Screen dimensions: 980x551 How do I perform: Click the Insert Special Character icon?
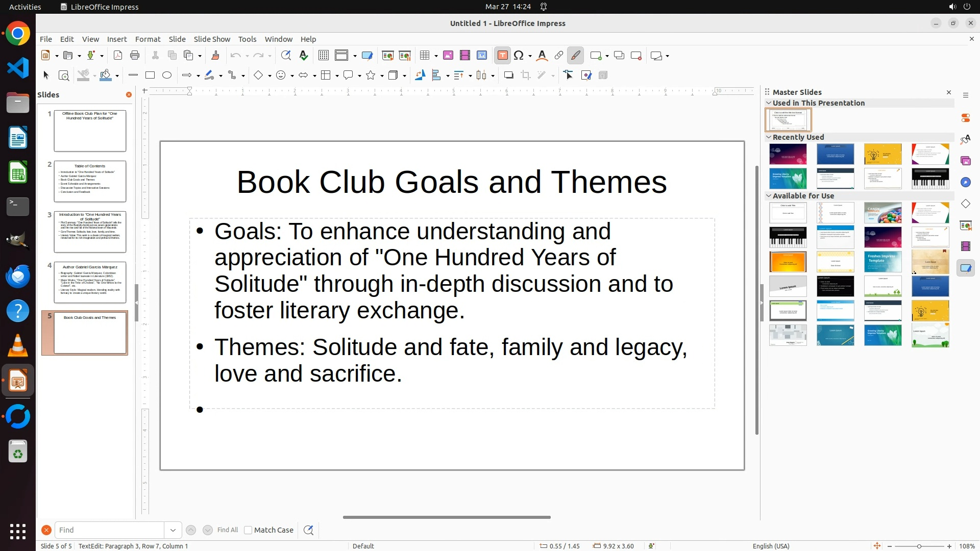point(519,56)
